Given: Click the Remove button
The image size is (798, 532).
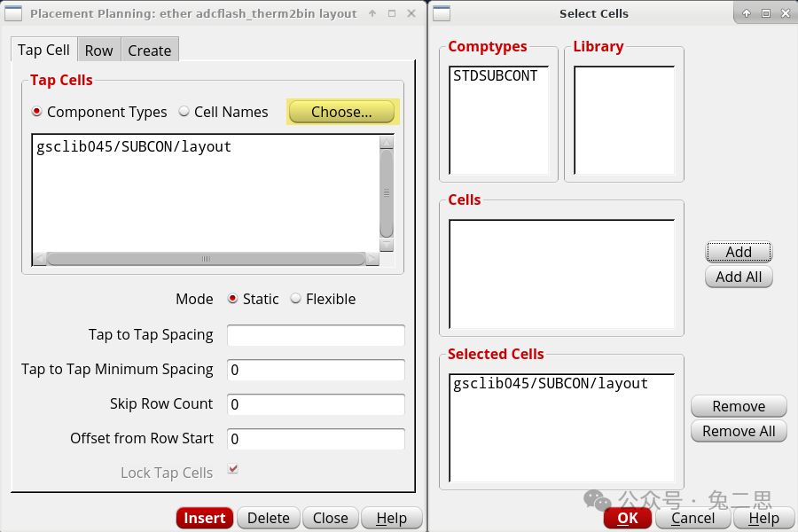Looking at the screenshot, I should pyautogui.click(x=739, y=406).
